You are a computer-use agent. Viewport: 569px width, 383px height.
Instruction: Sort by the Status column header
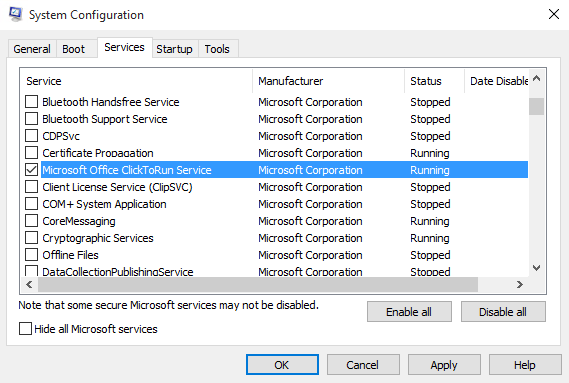click(x=434, y=81)
